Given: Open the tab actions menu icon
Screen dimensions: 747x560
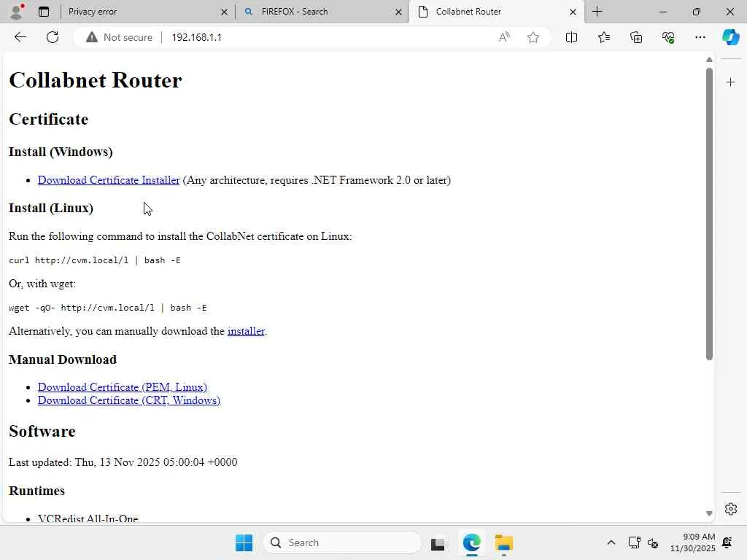Looking at the screenshot, I should [x=43, y=12].
